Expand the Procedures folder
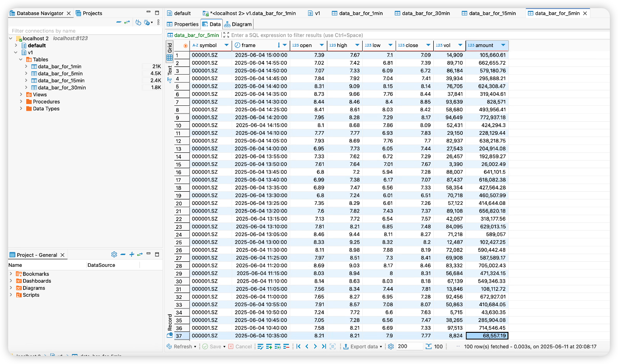The image size is (618, 364). pos(21,102)
